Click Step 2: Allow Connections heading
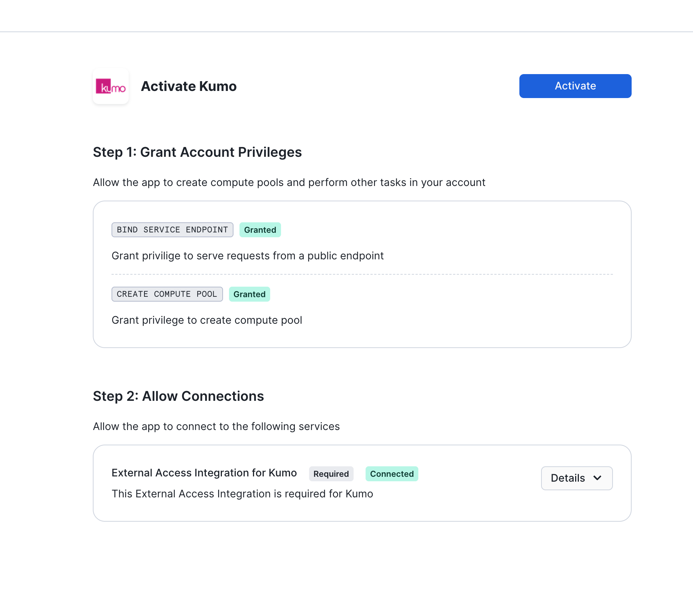693x616 pixels. tap(178, 396)
